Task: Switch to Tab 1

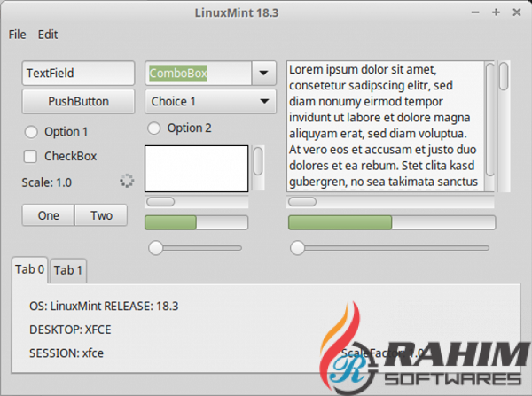Action: click(x=68, y=270)
